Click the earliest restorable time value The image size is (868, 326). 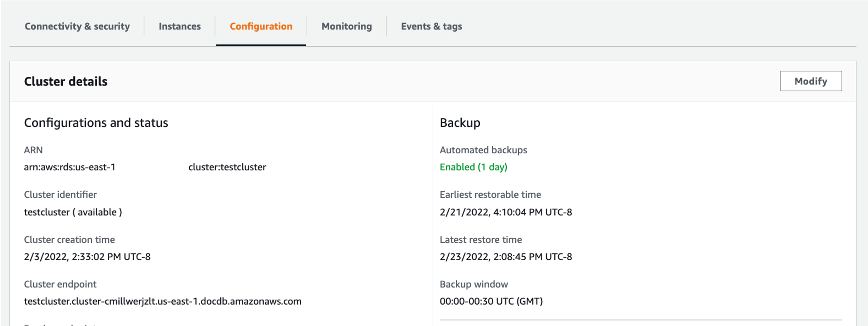[506, 212]
